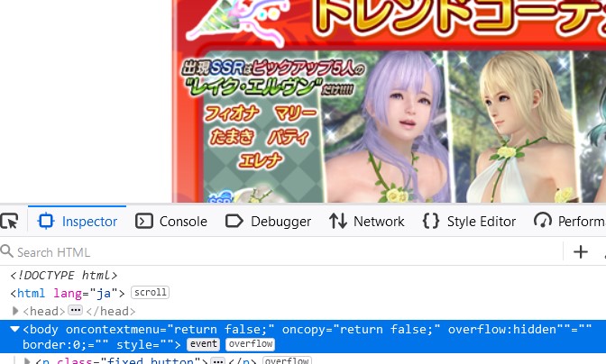This screenshot has height=364, width=606.
Task: Click the ellipsis badge inside p element
Action: point(218,361)
